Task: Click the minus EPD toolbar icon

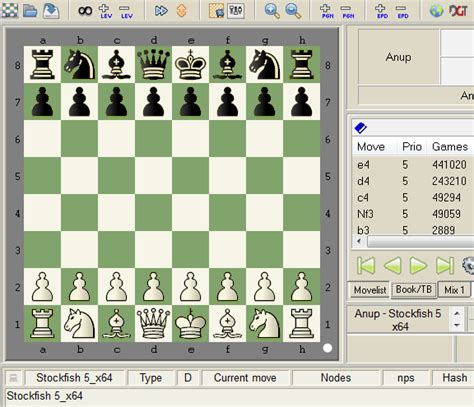Action: pyautogui.click(x=402, y=11)
